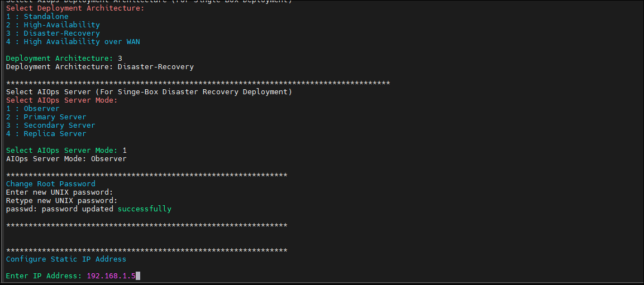Click the green 'successfully' word

(145, 209)
